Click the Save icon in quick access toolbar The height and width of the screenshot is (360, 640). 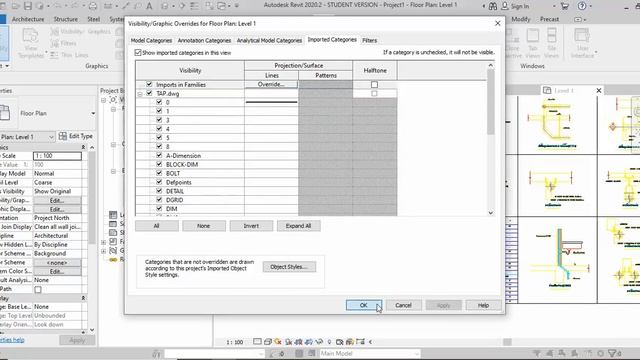28,6
